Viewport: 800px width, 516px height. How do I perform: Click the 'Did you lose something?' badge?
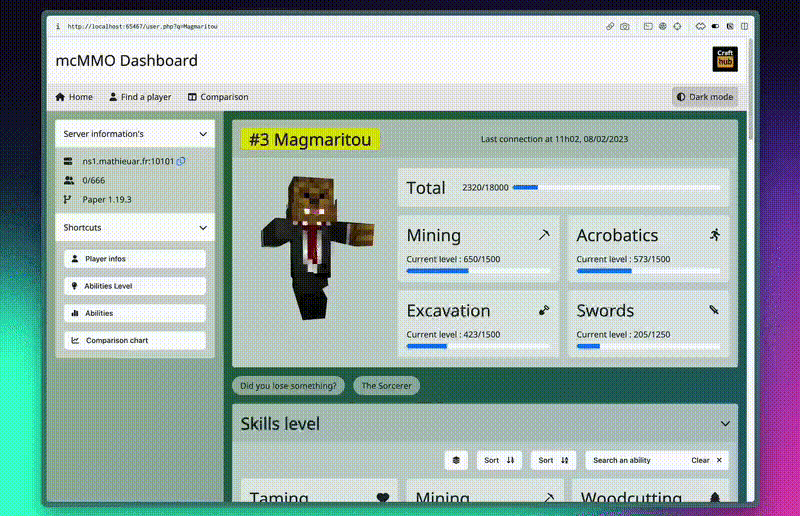[288, 385]
